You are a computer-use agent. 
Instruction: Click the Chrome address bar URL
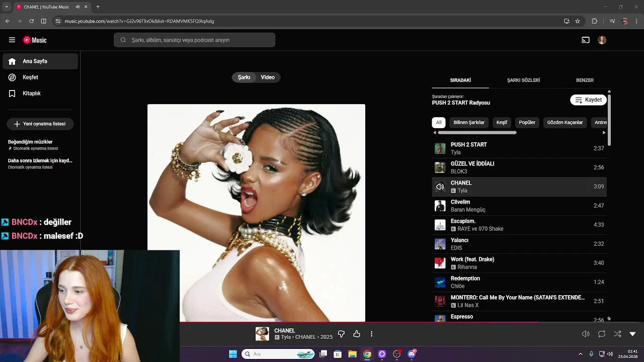139,21
